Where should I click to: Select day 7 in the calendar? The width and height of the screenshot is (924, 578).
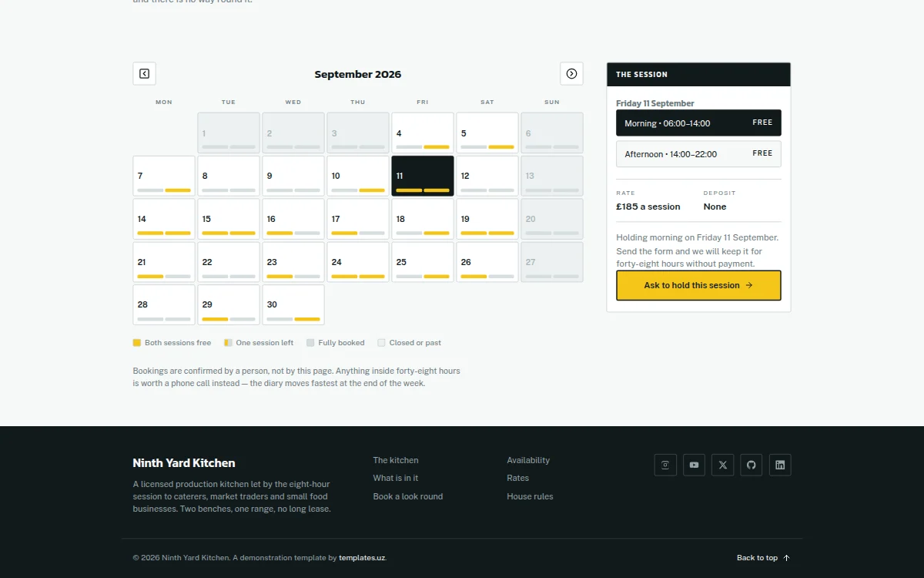pyautogui.click(x=164, y=176)
